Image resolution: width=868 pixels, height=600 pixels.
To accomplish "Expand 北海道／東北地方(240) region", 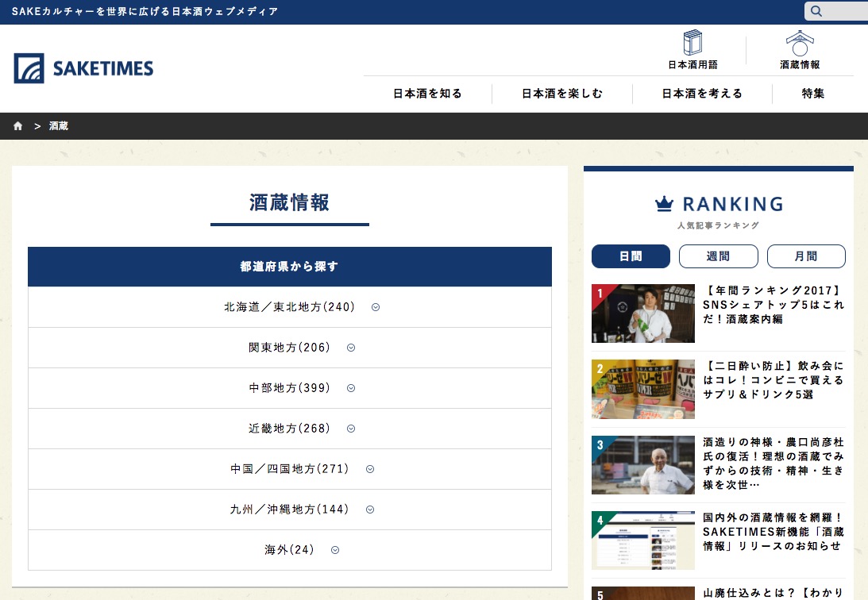I will tap(290, 307).
